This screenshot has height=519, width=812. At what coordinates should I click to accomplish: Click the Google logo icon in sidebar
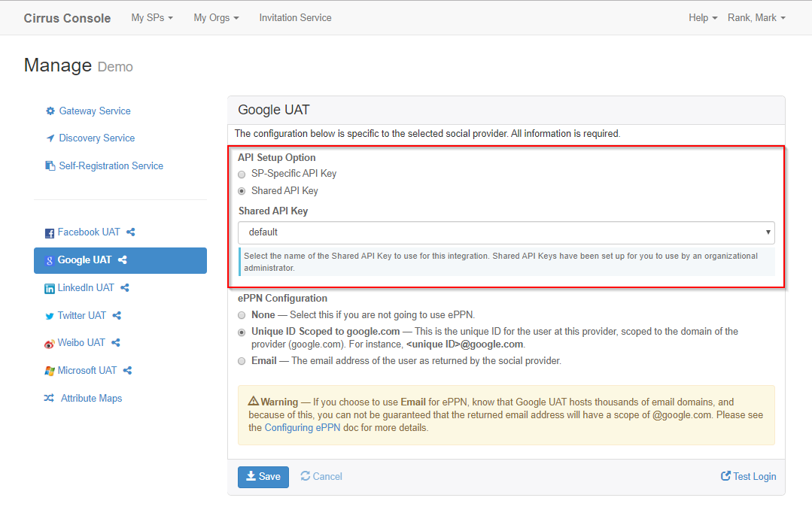click(49, 261)
